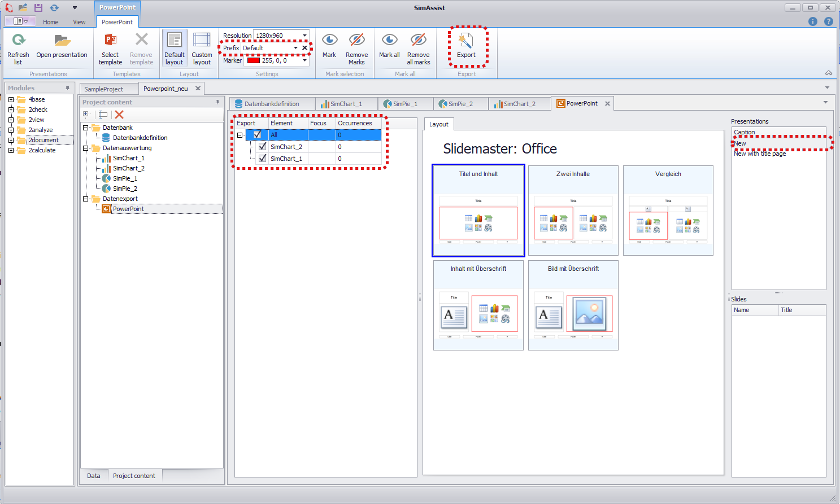Click the Remove Marks crossed-eye icon
This screenshot has height=504, width=840.
[357, 41]
